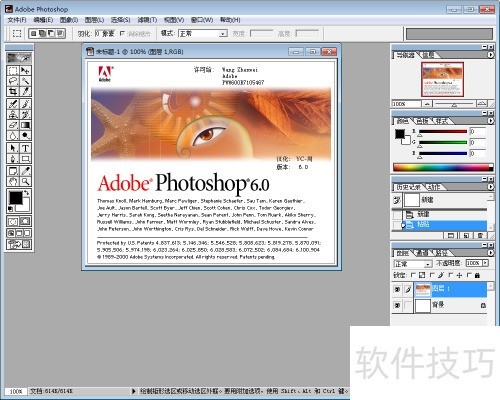The width and height of the screenshot is (500, 400).
Task: Select the Magic Wand tool
Action: coord(25,81)
